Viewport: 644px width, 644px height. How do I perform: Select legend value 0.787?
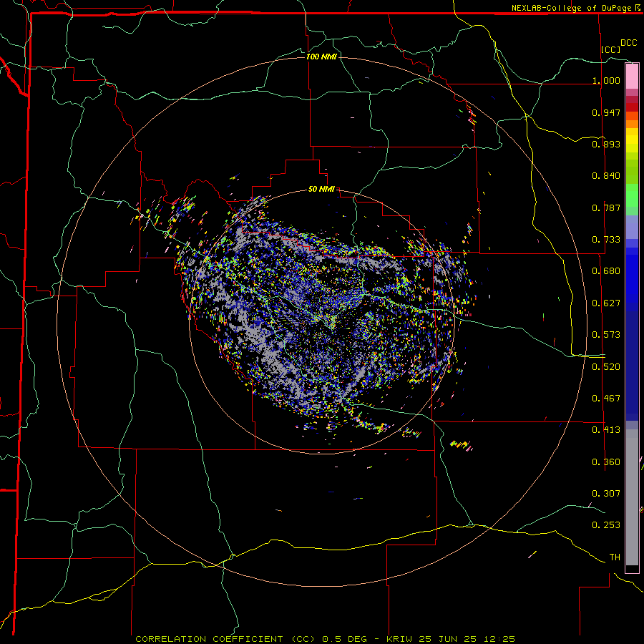[x=606, y=208]
